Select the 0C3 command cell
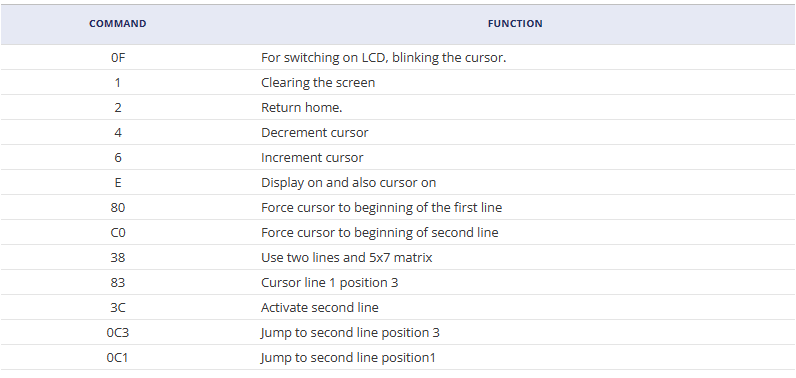Image resolution: width=796 pixels, height=378 pixels. pyautogui.click(x=118, y=332)
